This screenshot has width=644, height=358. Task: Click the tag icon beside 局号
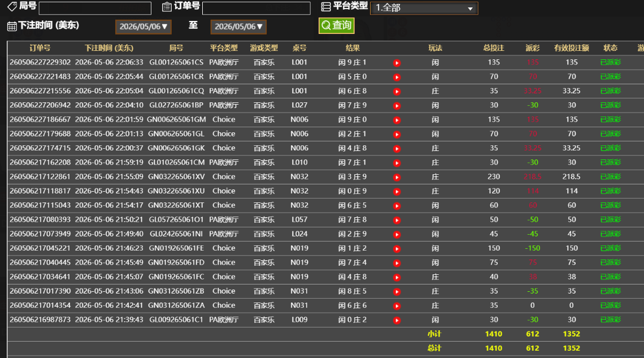pyautogui.click(x=12, y=6)
